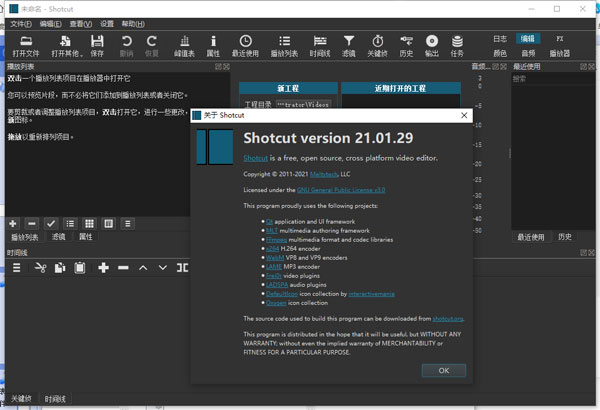Select the 编辑 layout button at top right
Viewport: 600px width, 410px height.
pos(529,37)
